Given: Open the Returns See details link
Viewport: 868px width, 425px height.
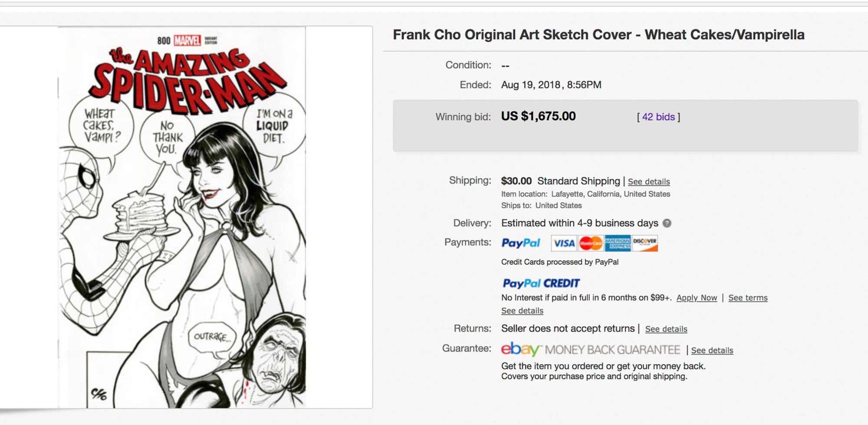Looking at the screenshot, I should point(666,329).
